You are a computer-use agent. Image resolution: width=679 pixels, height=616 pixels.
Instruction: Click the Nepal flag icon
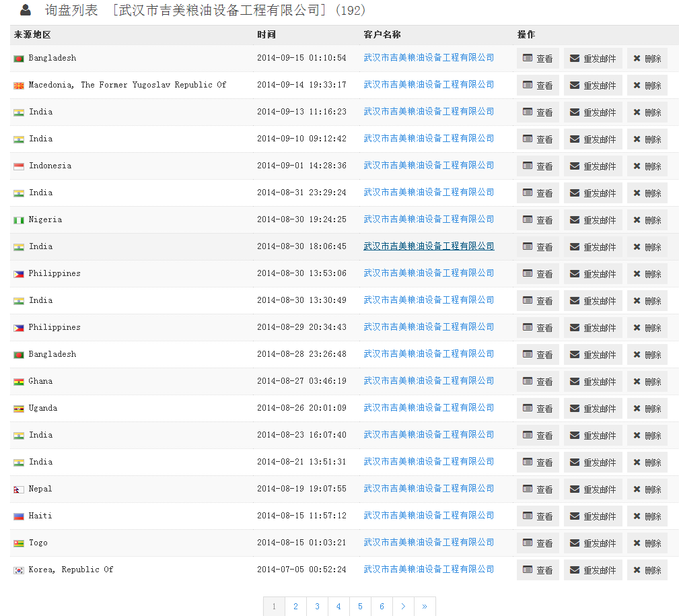tap(19, 489)
